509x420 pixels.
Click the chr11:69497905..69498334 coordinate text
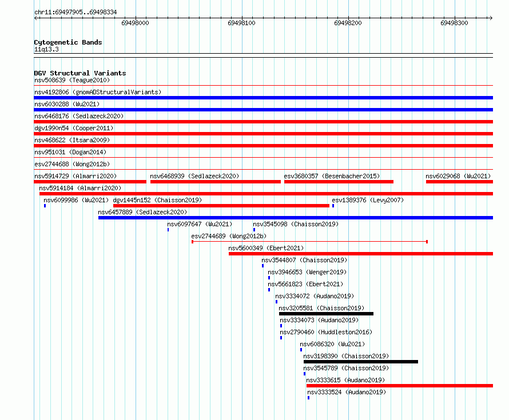[75, 12]
